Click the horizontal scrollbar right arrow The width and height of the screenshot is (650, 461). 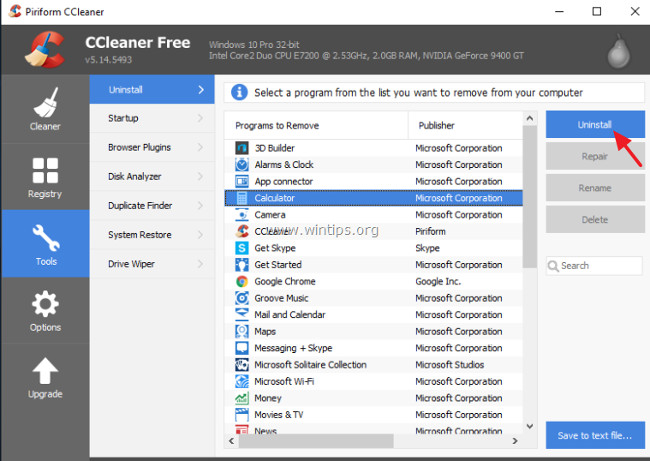coord(515,441)
